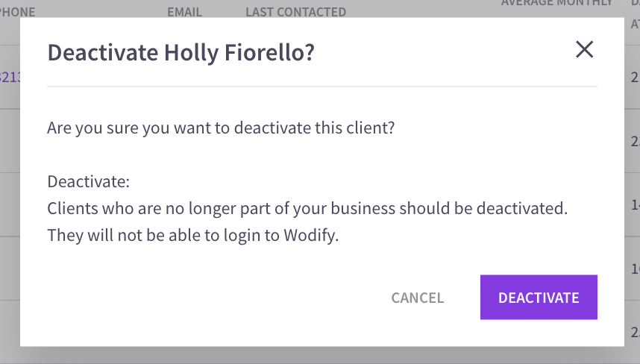Screen dimensions: 640x364
Task: Sort by the Average Monthly column header
Action: point(556,3)
